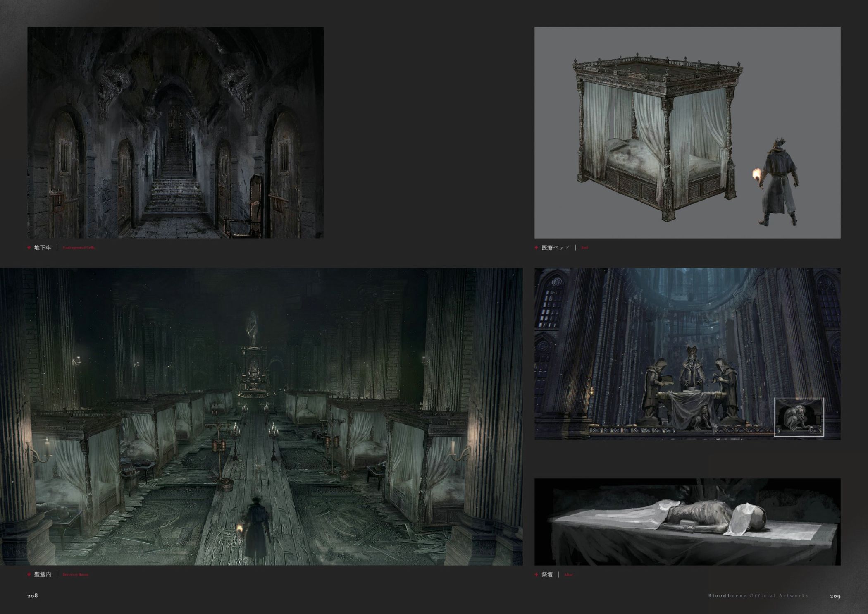Select the body-on-altar grayscale sketch
Screen dimensions: 868x614
coord(687,521)
